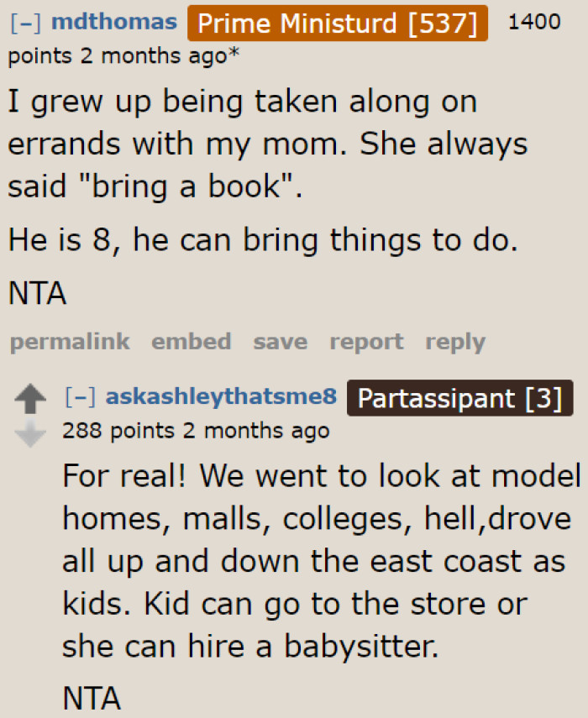Click the embed link
The width and height of the screenshot is (588, 718).
click(191, 342)
